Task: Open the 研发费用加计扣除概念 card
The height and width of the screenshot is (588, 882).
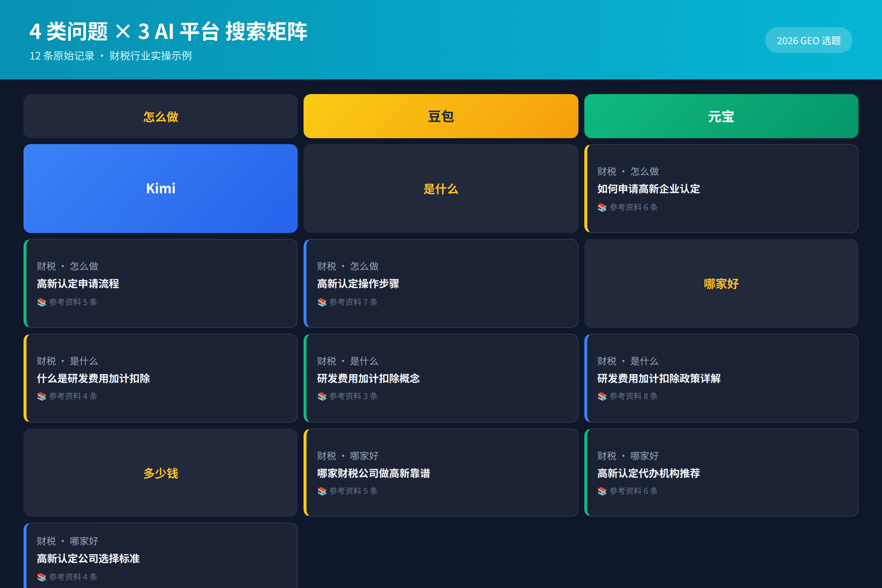Action: click(x=441, y=378)
